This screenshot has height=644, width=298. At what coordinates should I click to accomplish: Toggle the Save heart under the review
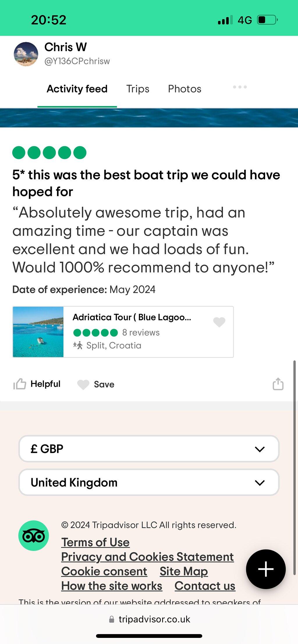click(x=83, y=384)
